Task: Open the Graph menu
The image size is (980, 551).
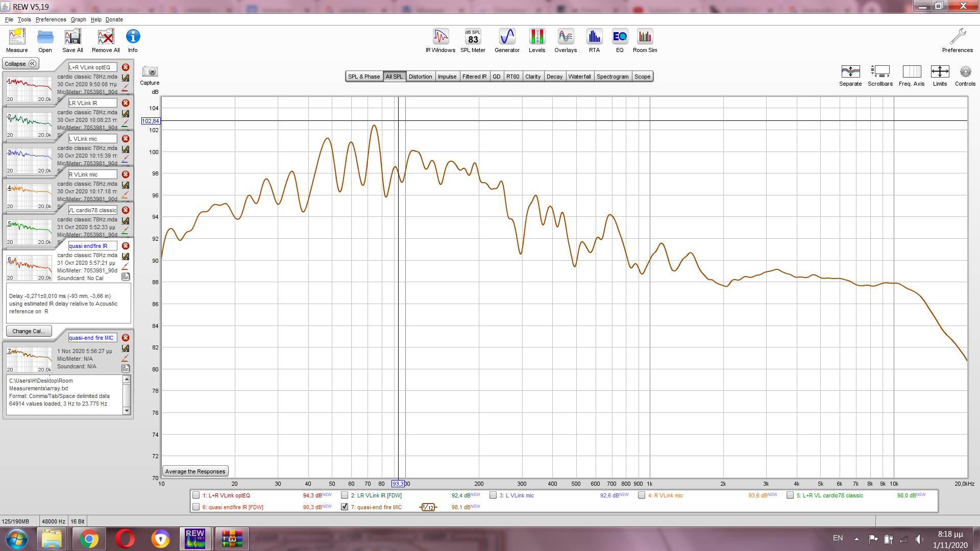Action: click(78, 19)
